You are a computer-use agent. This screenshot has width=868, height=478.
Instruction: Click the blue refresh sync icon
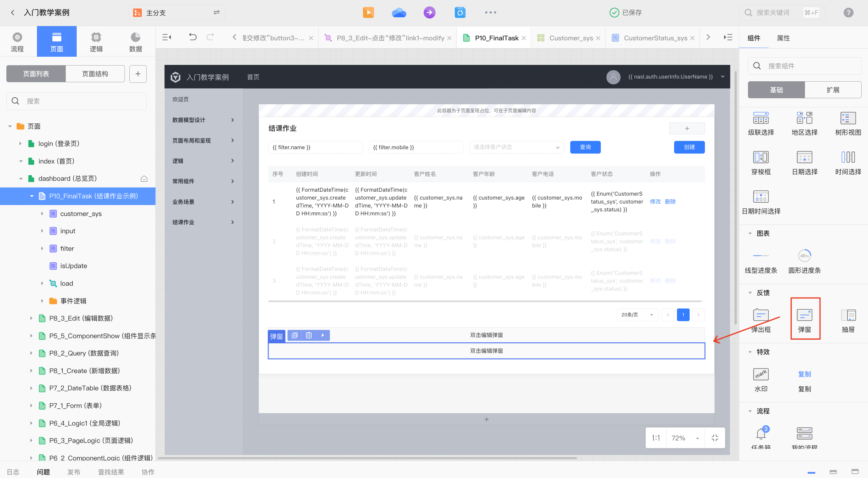(460, 12)
